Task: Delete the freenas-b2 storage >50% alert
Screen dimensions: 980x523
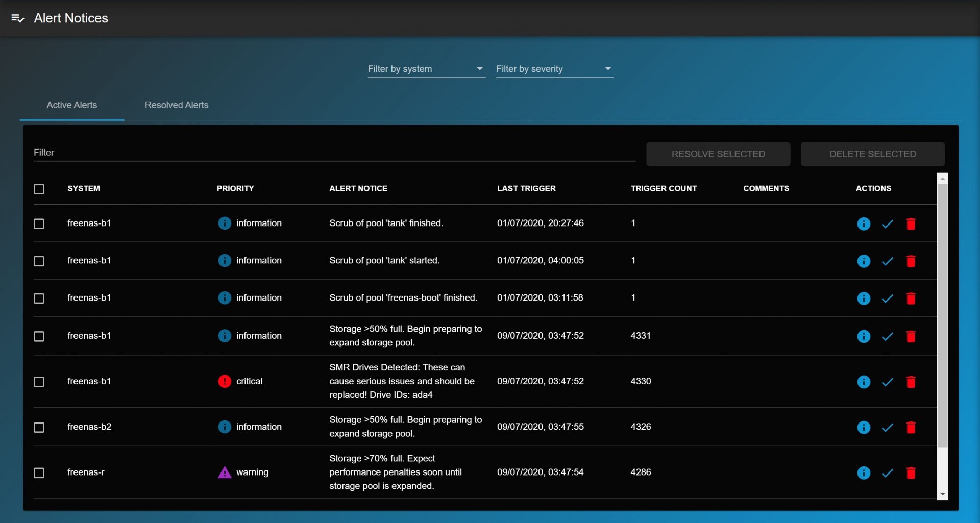Action: click(x=911, y=427)
